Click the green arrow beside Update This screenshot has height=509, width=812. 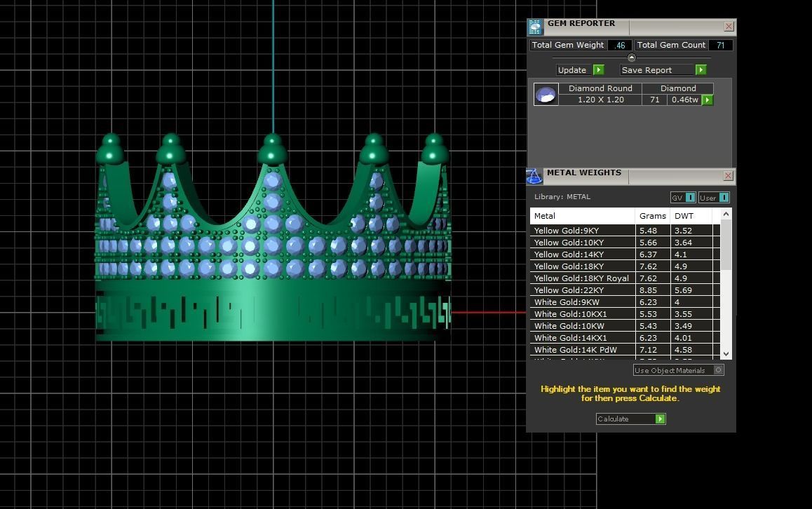tap(599, 70)
